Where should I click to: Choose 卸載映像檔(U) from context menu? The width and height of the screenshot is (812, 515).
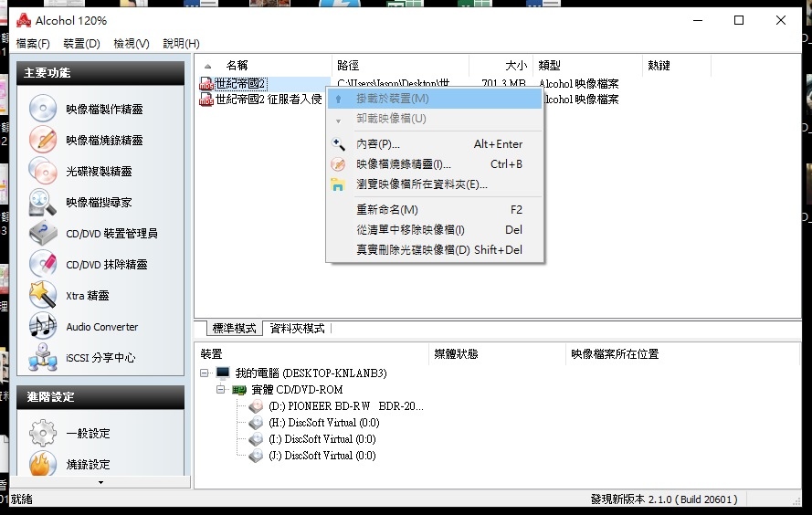[x=435, y=119]
